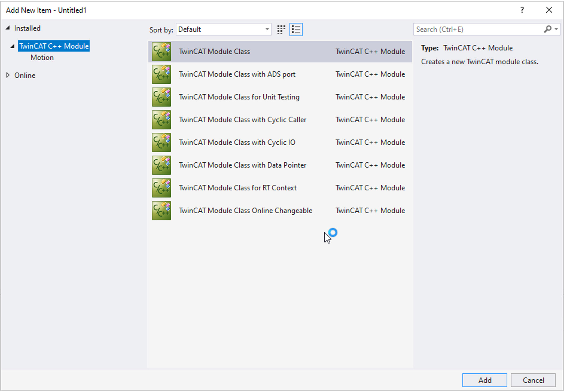This screenshot has height=392, width=564.
Task: Click type column of ADS port row
Action: click(x=370, y=74)
